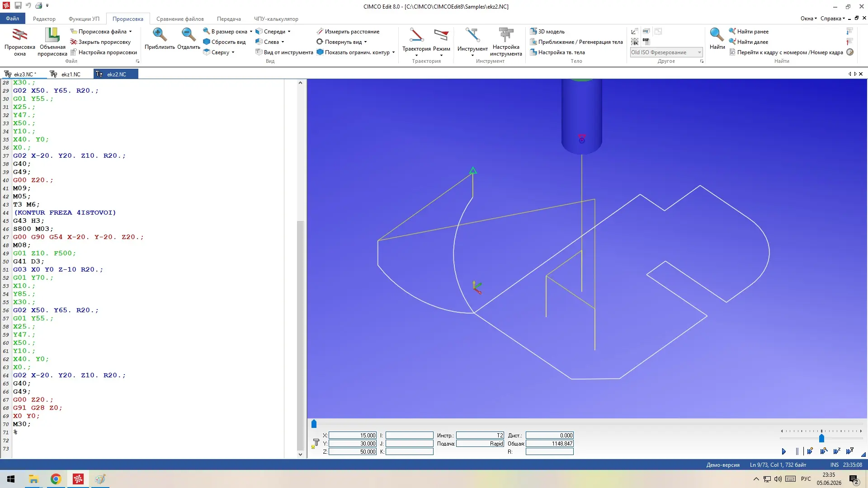Switch to the Функции УП ribbon tab
The height and width of the screenshot is (488, 868).
pyautogui.click(x=84, y=19)
